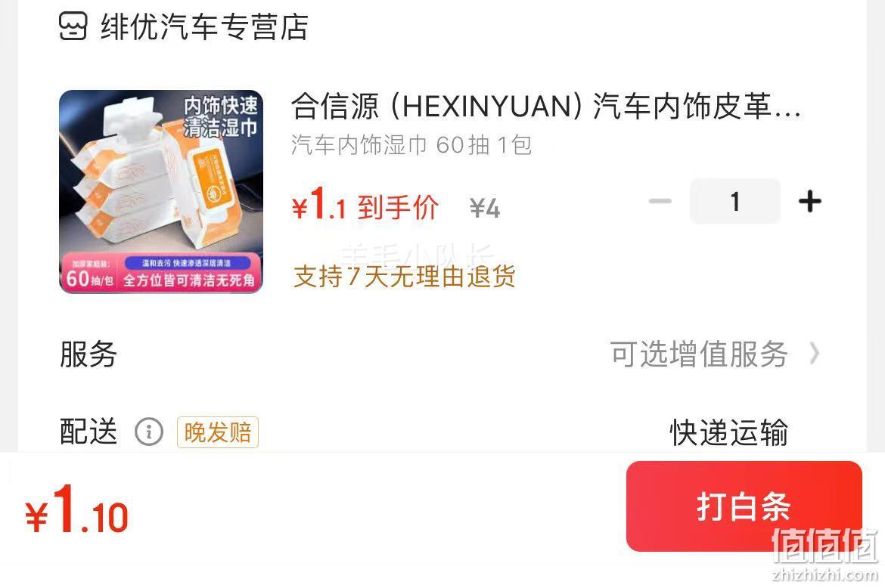
Task: Open the 合信源 (HEXINYUAN) product title
Action: coord(546,106)
